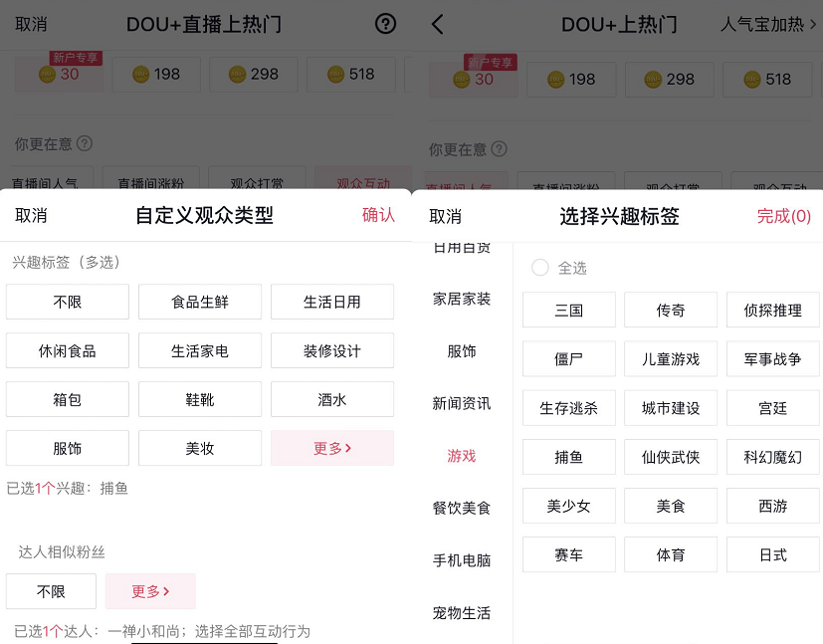823x644 pixels.
Task: Open the 新闻资讯 category
Action: coord(462,403)
